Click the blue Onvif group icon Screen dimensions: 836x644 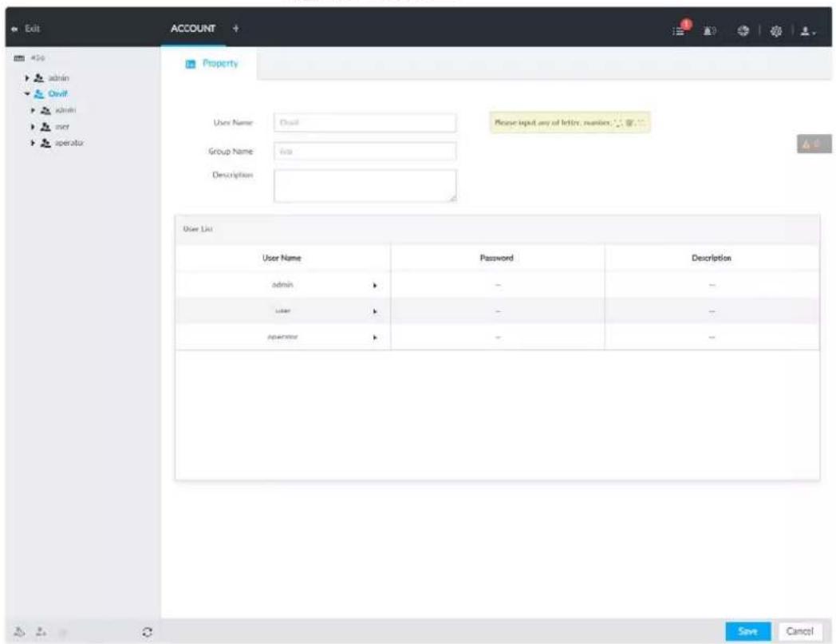point(39,94)
